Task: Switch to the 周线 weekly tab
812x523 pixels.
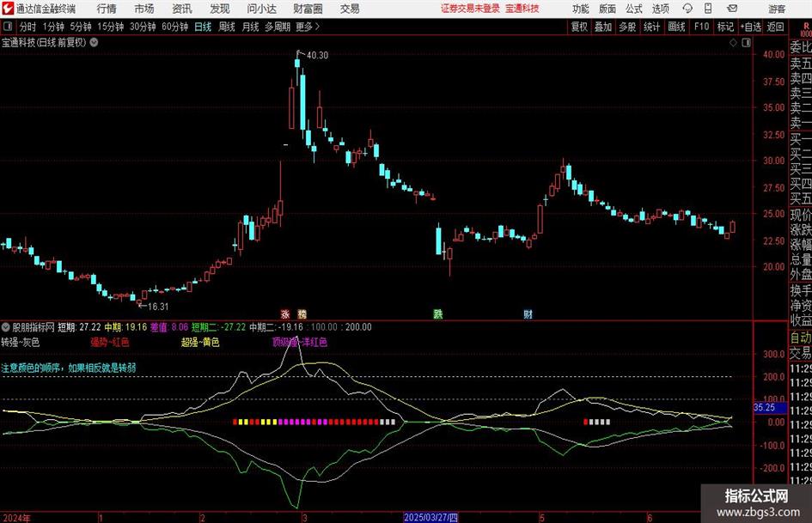Action: coord(226,27)
